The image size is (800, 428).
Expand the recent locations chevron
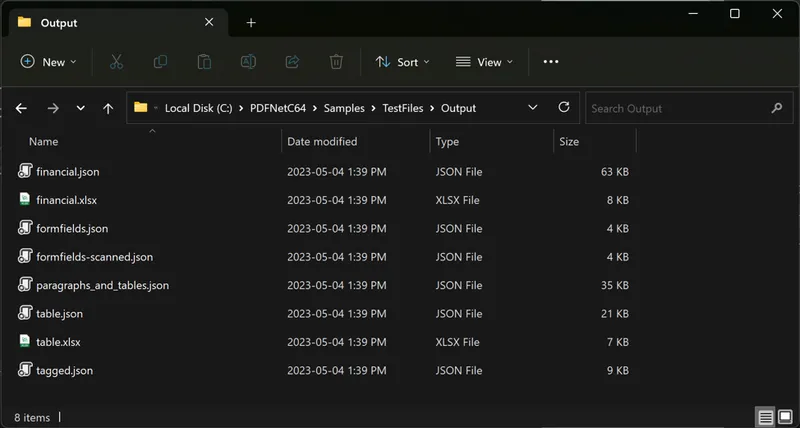click(80, 108)
